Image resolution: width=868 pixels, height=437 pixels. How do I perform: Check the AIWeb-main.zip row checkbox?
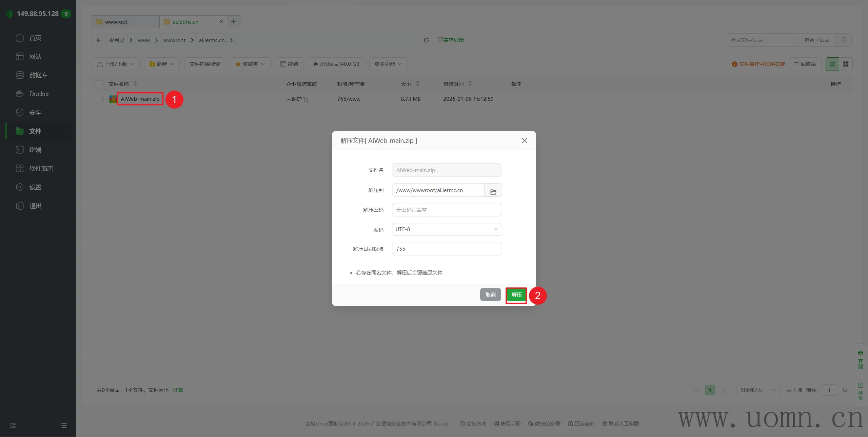click(99, 99)
